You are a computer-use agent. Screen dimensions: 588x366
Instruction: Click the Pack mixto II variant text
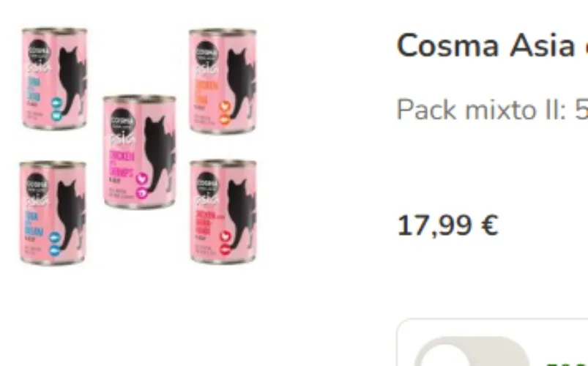[492, 110]
